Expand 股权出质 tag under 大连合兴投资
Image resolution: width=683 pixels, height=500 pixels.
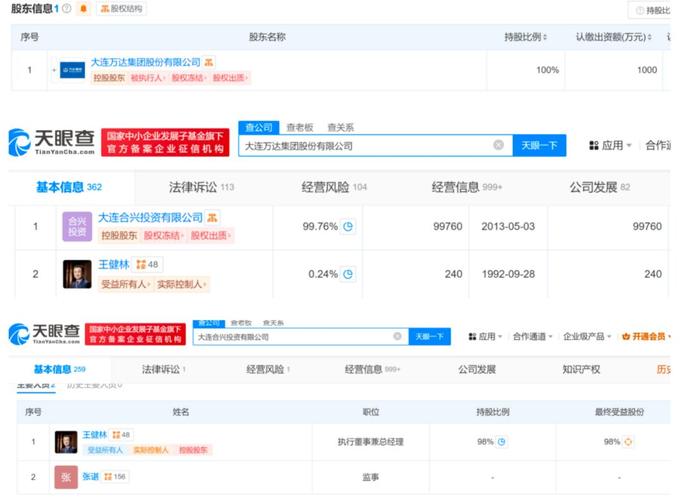coord(211,236)
